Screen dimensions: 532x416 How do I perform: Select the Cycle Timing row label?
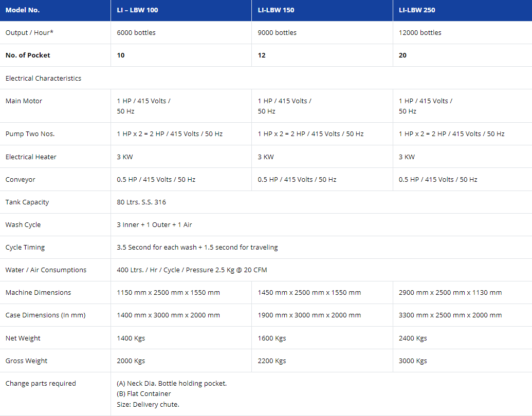[x=25, y=248]
